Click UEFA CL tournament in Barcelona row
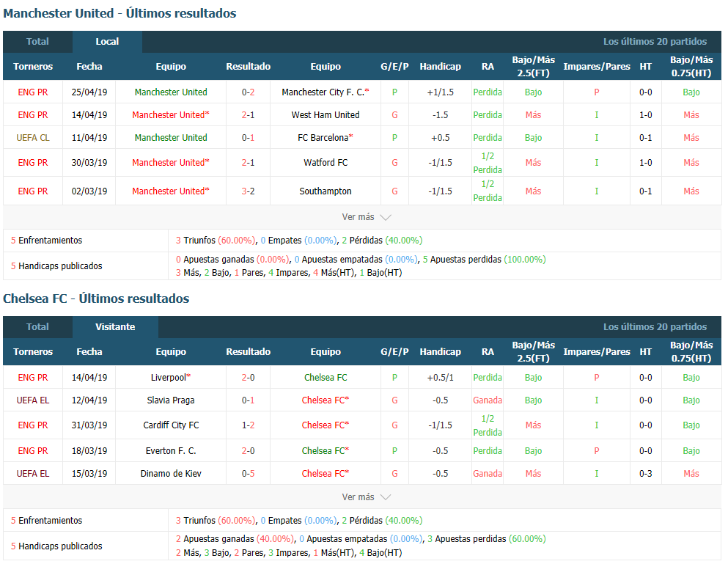 point(32,137)
